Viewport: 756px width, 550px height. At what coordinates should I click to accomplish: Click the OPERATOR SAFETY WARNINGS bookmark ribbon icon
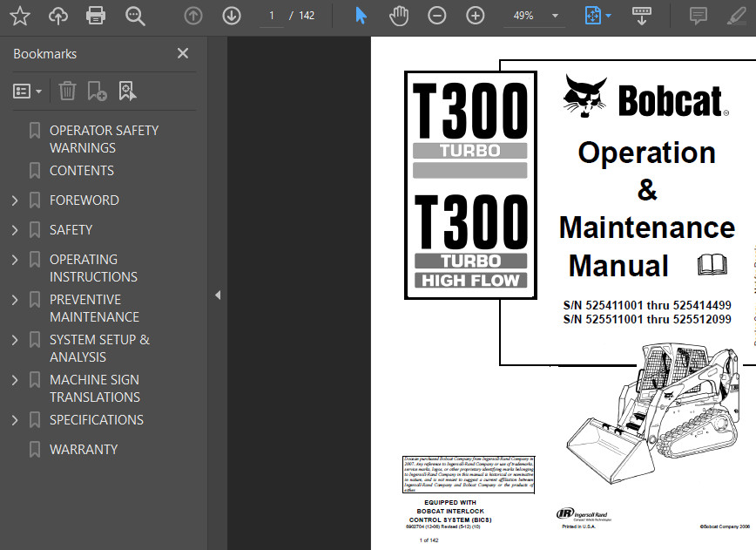[x=35, y=130]
